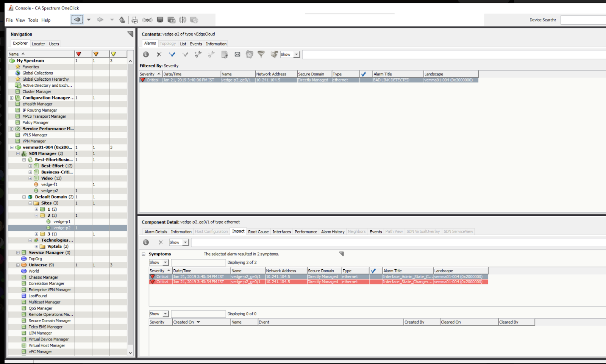The width and height of the screenshot is (606, 364).
Task: Open the Alarm Details tab
Action: [x=156, y=232]
